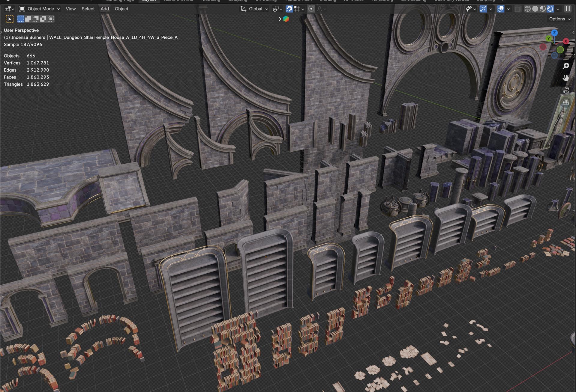Switch to material preview shading
Screen dimensions: 576x392
543,9
